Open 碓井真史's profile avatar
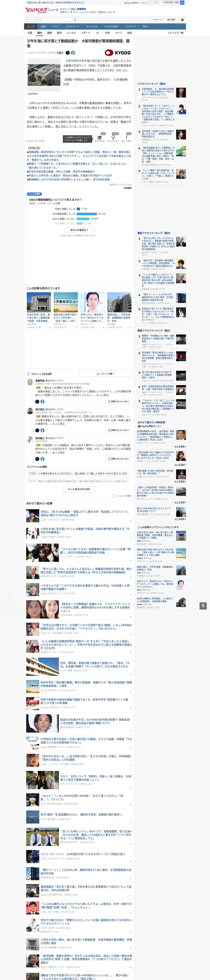 pos(30,411)
